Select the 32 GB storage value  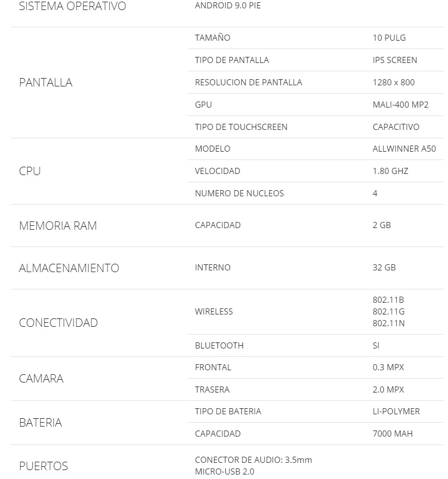[x=384, y=268]
